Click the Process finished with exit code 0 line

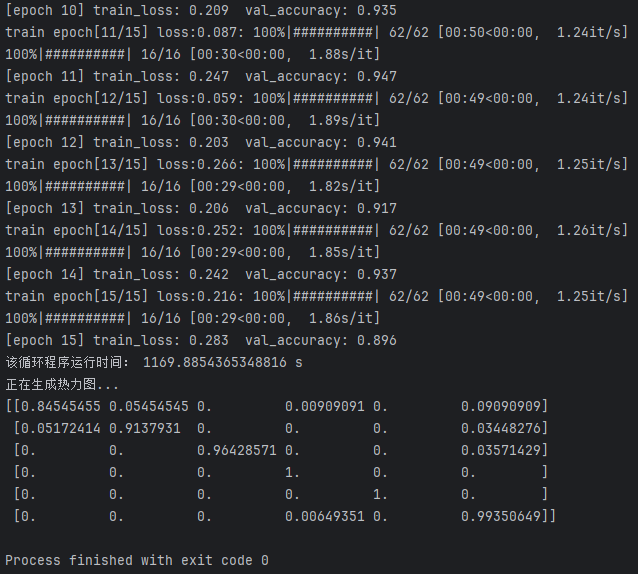[x=137, y=560]
